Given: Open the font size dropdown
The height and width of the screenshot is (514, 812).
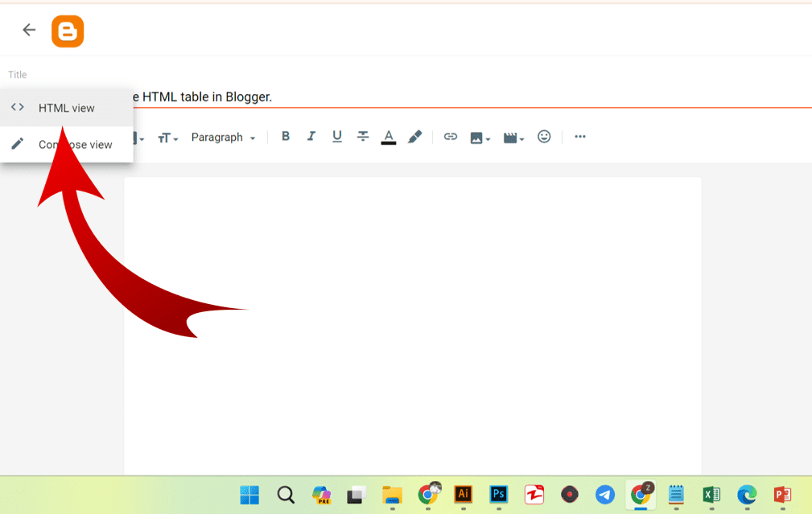Looking at the screenshot, I should click(x=167, y=137).
